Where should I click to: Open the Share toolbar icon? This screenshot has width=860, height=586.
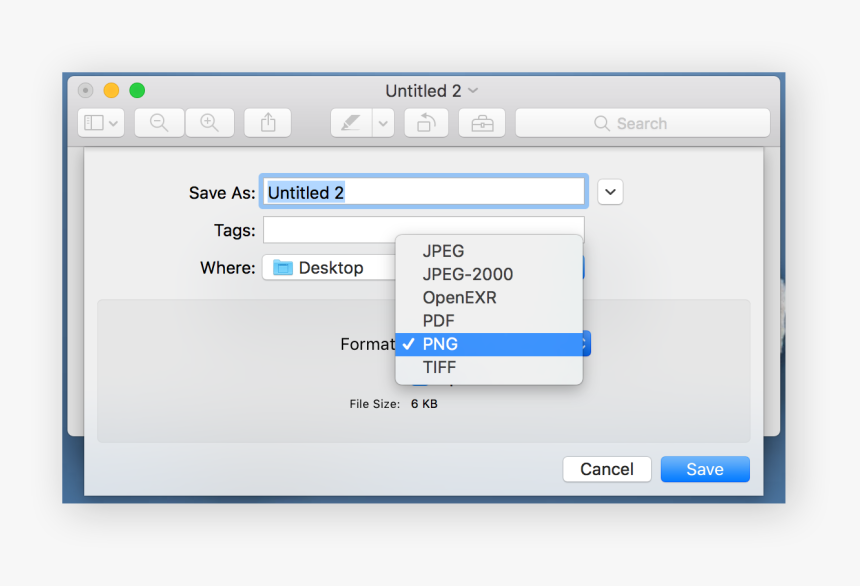click(267, 123)
